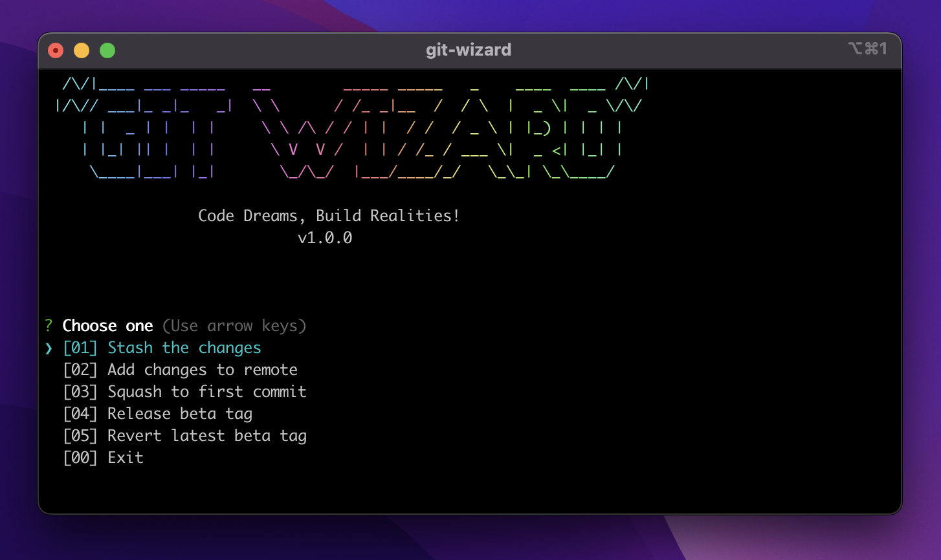Close the git-wizard terminal window
This screenshot has height=560, width=941.
(x=56, y=50)
